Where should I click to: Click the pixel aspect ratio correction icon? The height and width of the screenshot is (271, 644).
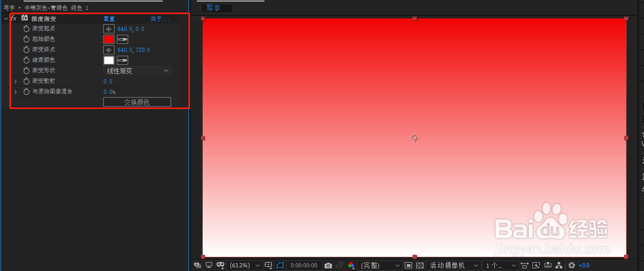pyautogui.click(x=525, y=266)
